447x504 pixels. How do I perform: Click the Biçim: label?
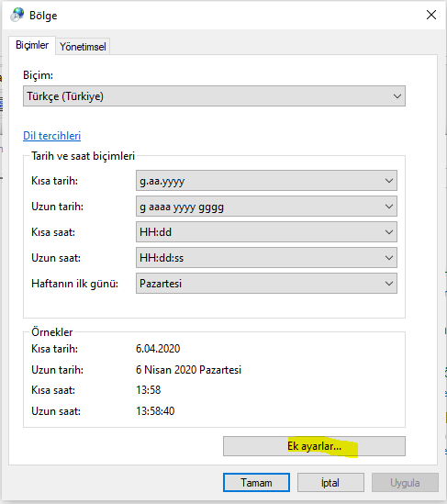(x=38, y=75)
